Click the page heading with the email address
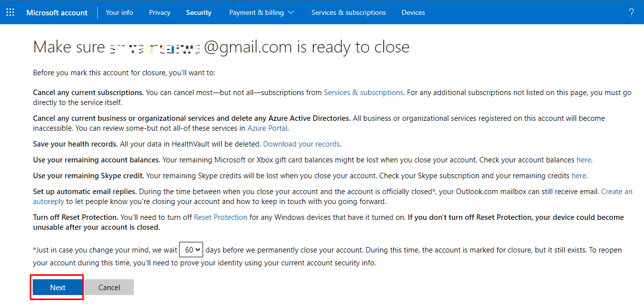The width and height of the screenshot is (644, 304). pyautogui.click(x=221, y=47)
